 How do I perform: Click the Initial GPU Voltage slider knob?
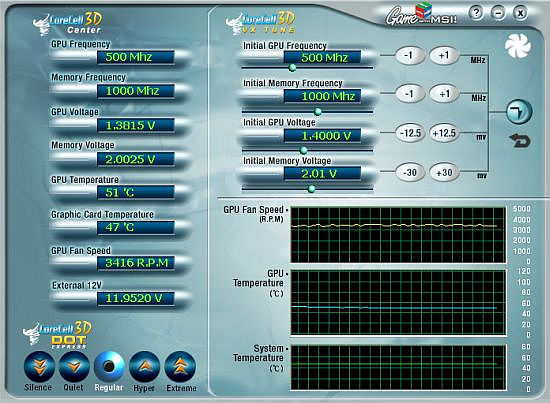(304, 150)
